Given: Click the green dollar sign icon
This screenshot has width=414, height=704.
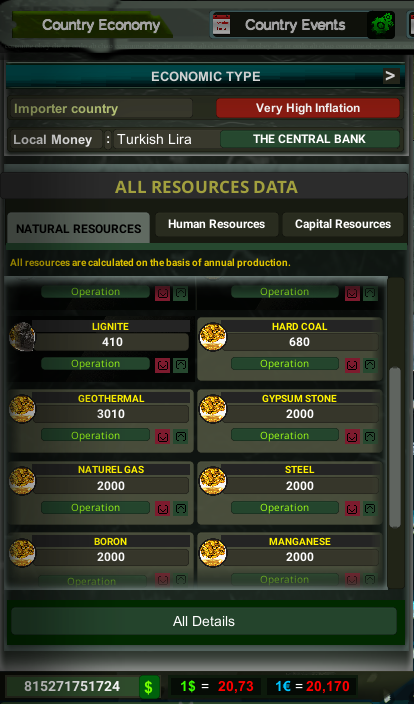Looking at the screenshot, I should (149, 687).
